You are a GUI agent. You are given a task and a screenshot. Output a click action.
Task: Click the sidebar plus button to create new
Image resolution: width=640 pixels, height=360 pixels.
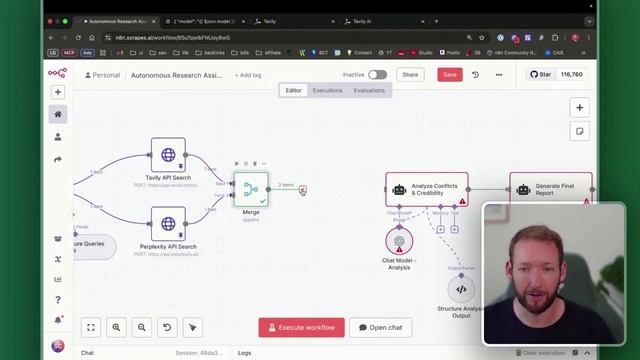click(x=58, y=92)
